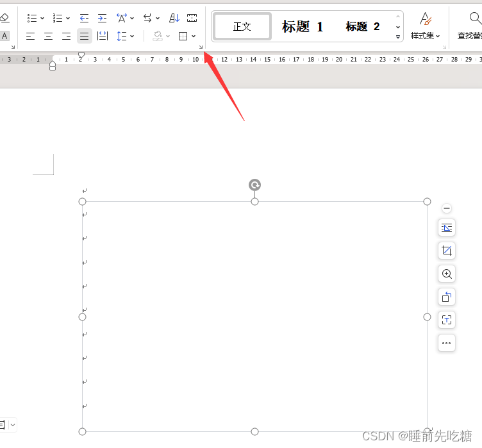
Task: Toggle justified alignment
Action: click(84, 37)
